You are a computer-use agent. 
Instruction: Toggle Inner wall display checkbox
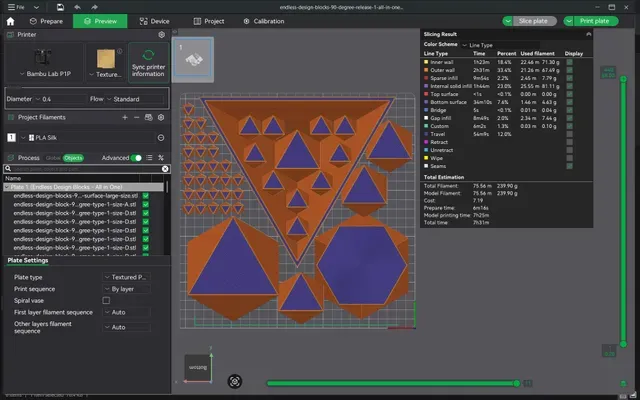[569, 62]
